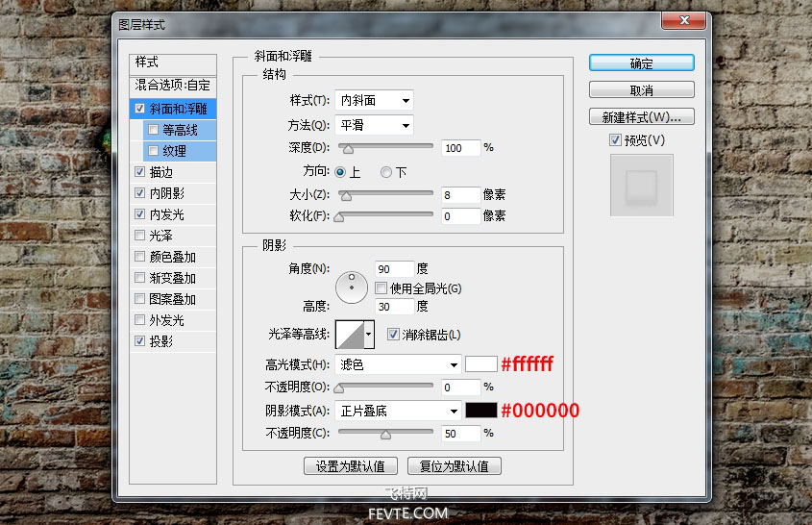Viewport: 812px width, 525px height.
Task: Click 复位为默认值 button
Action: (455, 466)
